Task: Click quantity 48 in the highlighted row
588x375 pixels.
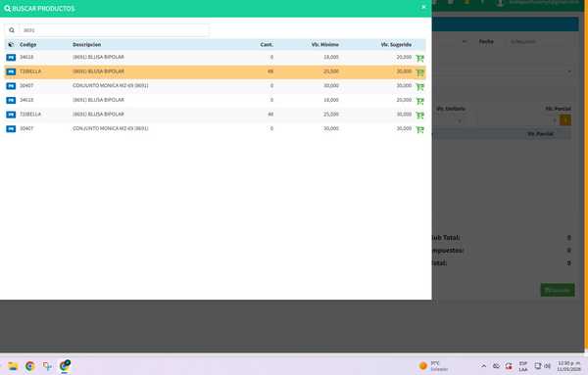Action: click(x=270, y=71)
